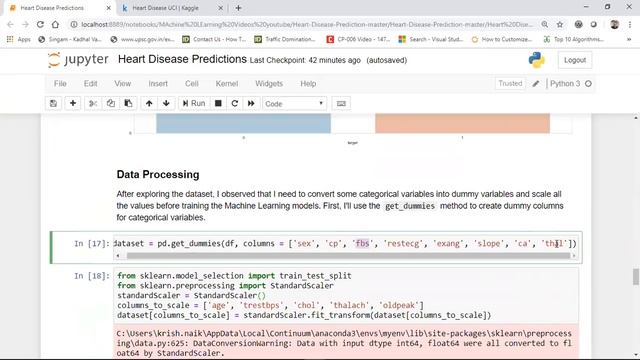Click the Trusted notebook button
The height and width of the screenshot is (360, 640).
pos(510,83)
